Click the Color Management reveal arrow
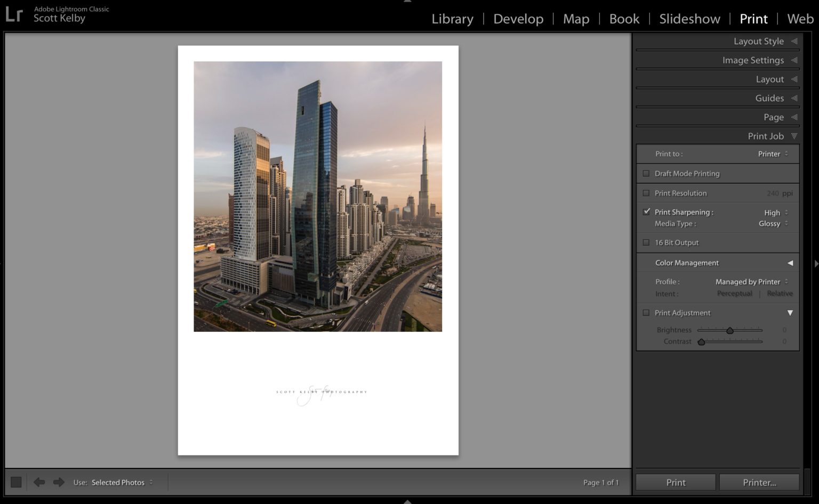819x504 pixels. click(790, 263)
